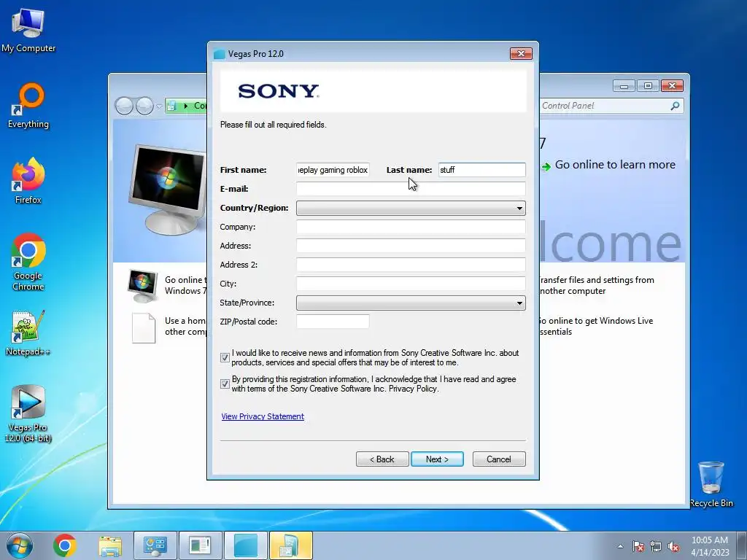The width and height of the screenshot is (747, 560).
Task: Click Control Panel search magnifier icon
Action: [x=675, y=106]
